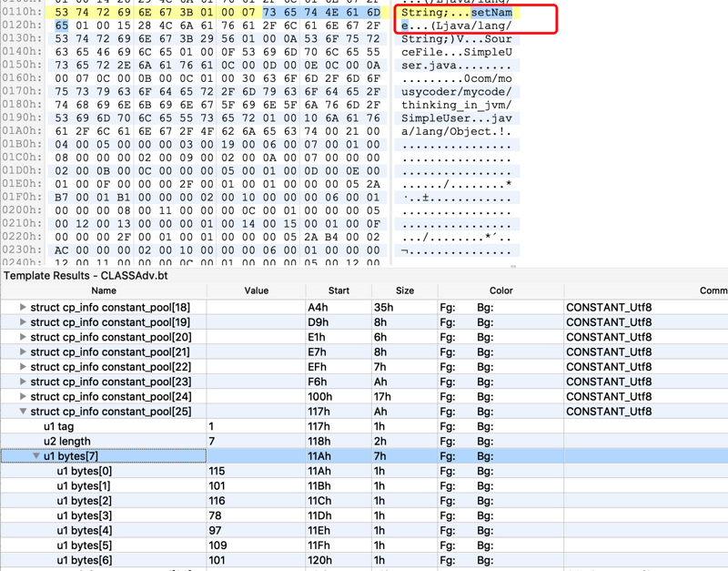Click value 115 of bytes[0]
728x571 pixels.
pos(217,471)
